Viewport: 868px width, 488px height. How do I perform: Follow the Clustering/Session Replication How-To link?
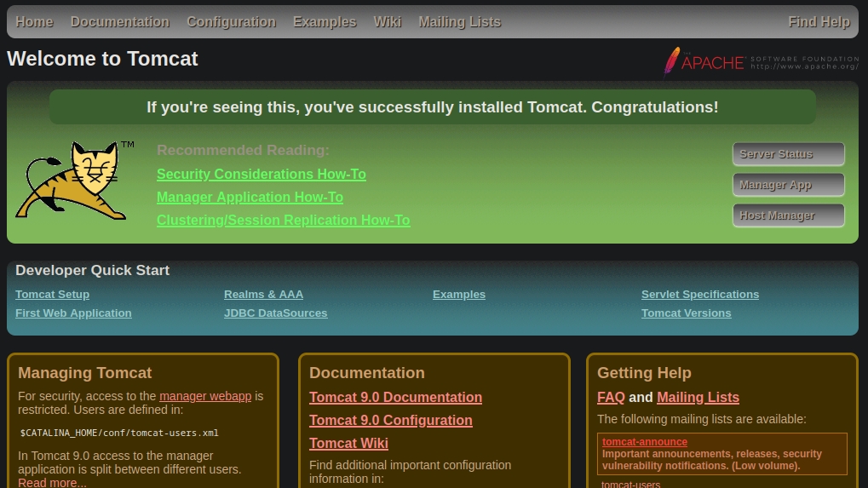click(283, 221)
